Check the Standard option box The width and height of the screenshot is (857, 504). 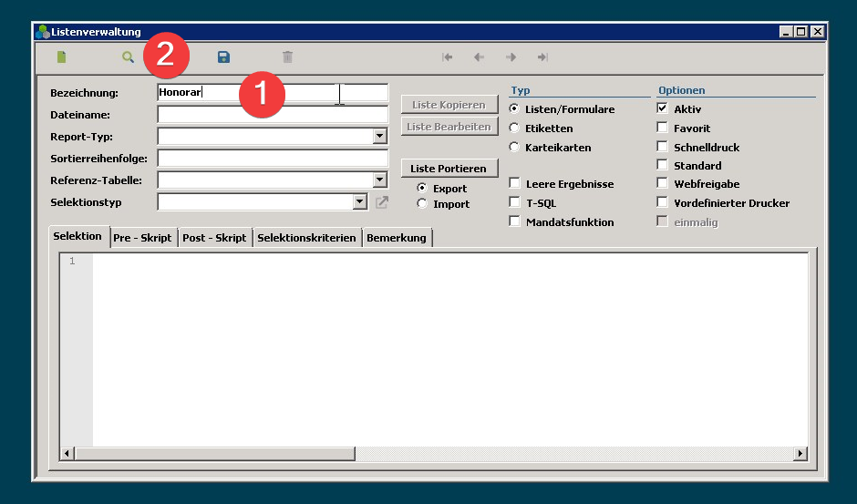(662, 165)
